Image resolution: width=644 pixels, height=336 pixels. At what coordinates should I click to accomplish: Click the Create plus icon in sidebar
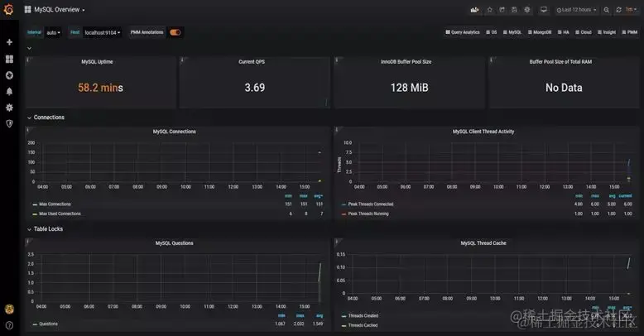tap(9, 42)
